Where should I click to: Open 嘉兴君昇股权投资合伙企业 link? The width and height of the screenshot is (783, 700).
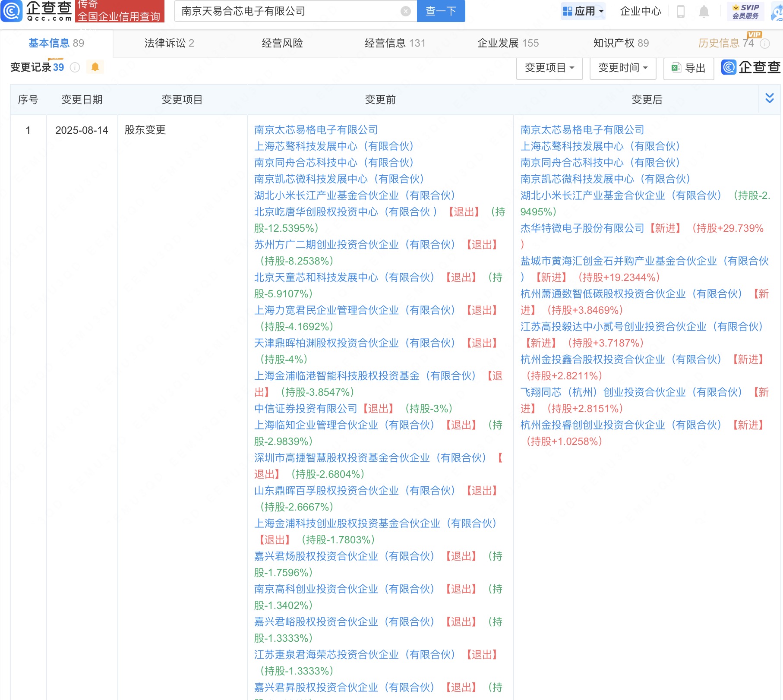click(344, 687)
